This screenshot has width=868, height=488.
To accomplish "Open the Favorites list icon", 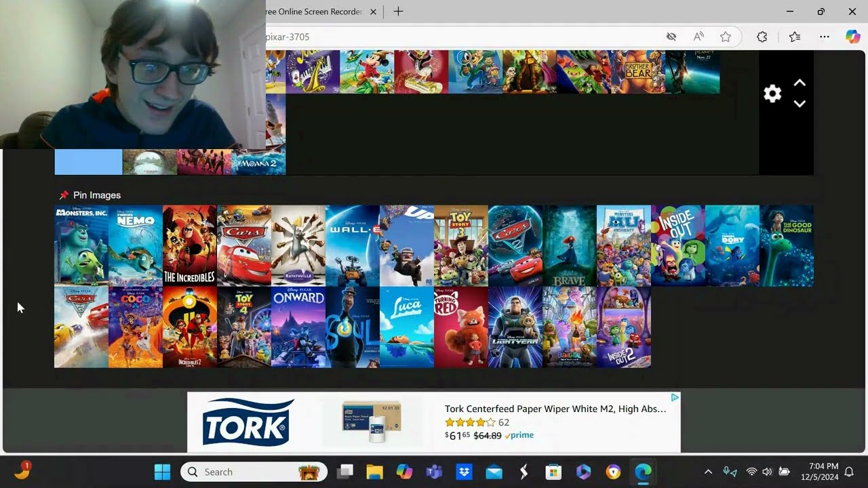I will coord(795,37).
